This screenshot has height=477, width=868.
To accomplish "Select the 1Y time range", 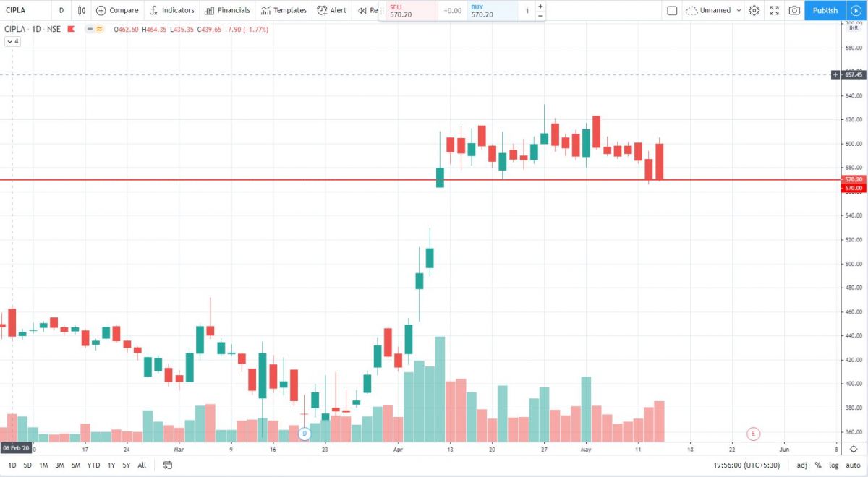I will point(111,465).
